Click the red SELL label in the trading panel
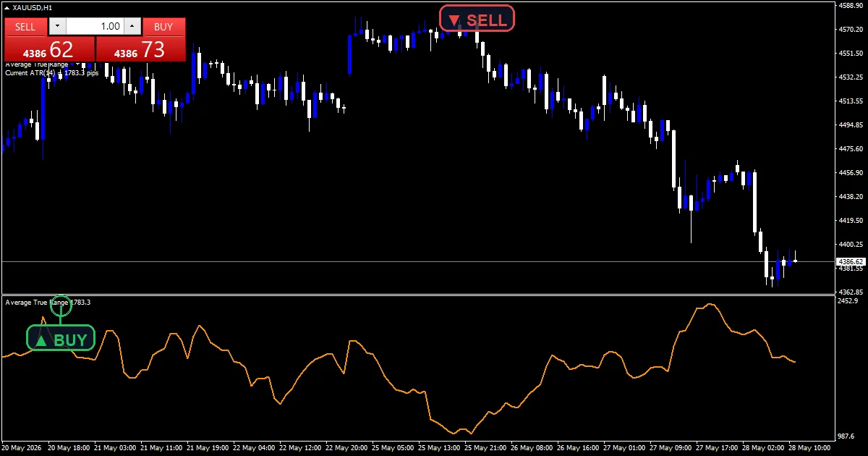Screen dimensions: 868x456 coord(25,27)
